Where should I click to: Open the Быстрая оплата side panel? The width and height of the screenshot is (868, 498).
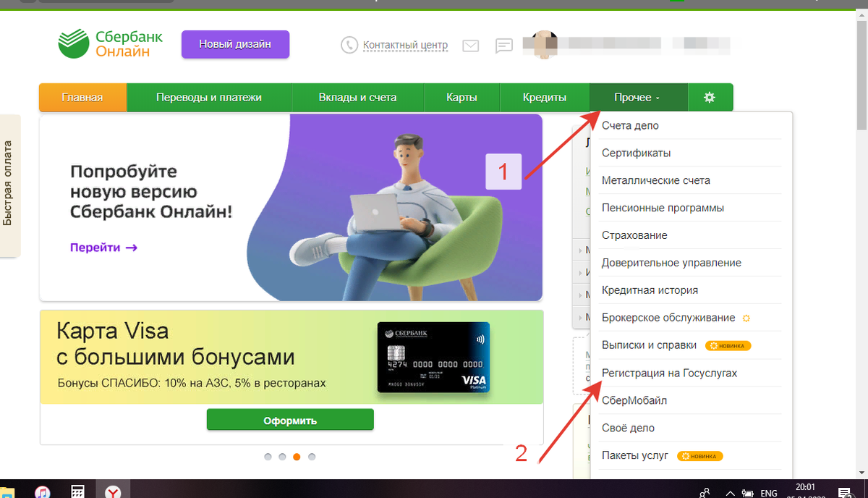coord(9,185)
